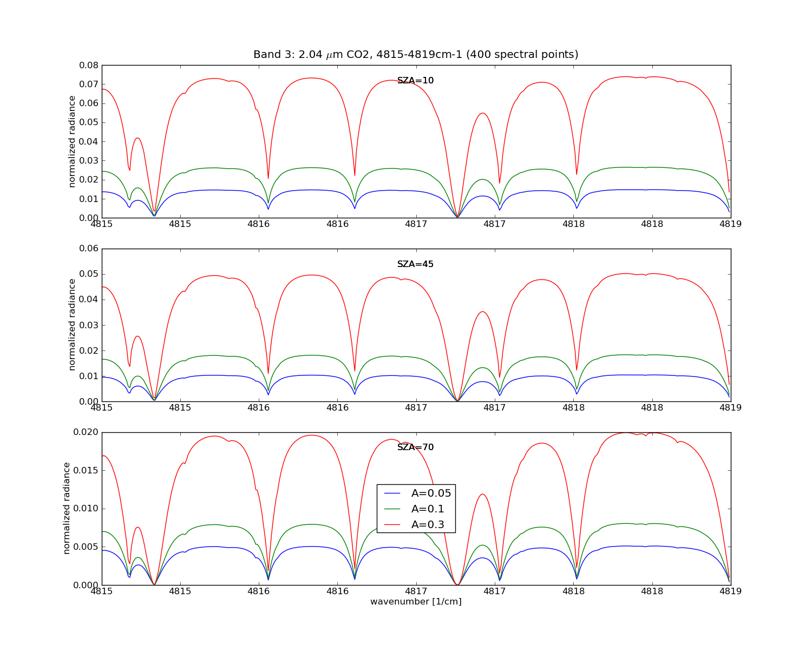The height and width of the screenshot is (650, 812).
Task: Click 'normalized radiance' label of SZA=10 plot
Action: (x=72, y=141)
